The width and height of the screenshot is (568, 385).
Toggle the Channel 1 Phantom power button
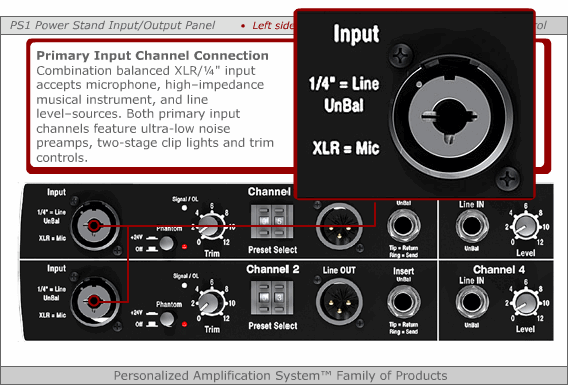(x=167, y=243)
